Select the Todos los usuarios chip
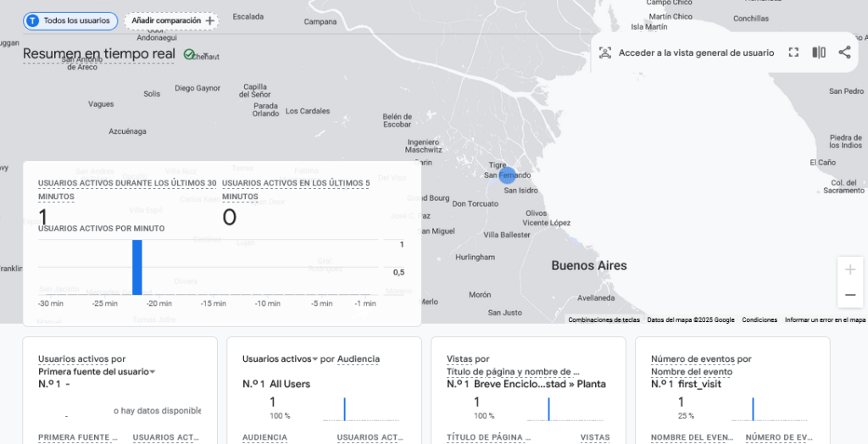The height and width of the screenshot is (444, 868). (x=70, y=20)
